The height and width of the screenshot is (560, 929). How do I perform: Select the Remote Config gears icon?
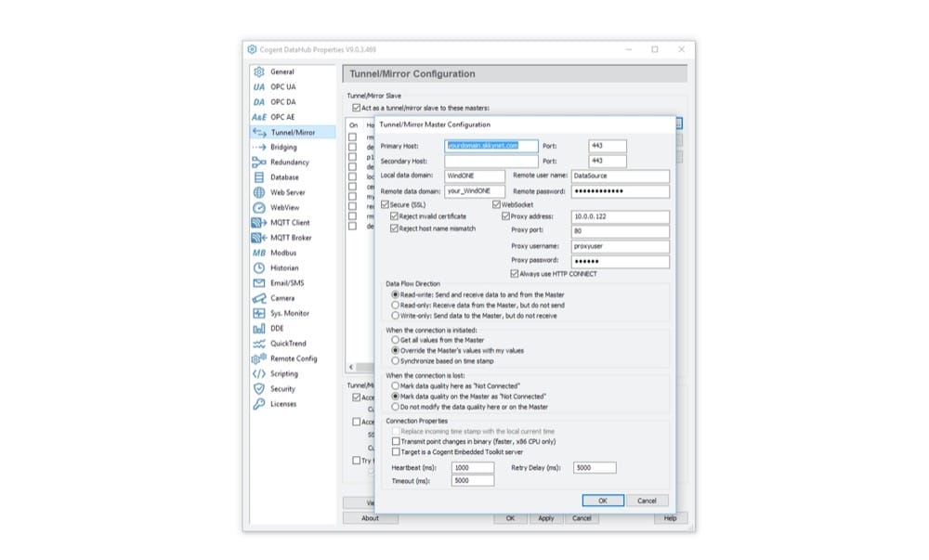click(x=259, y=358)
